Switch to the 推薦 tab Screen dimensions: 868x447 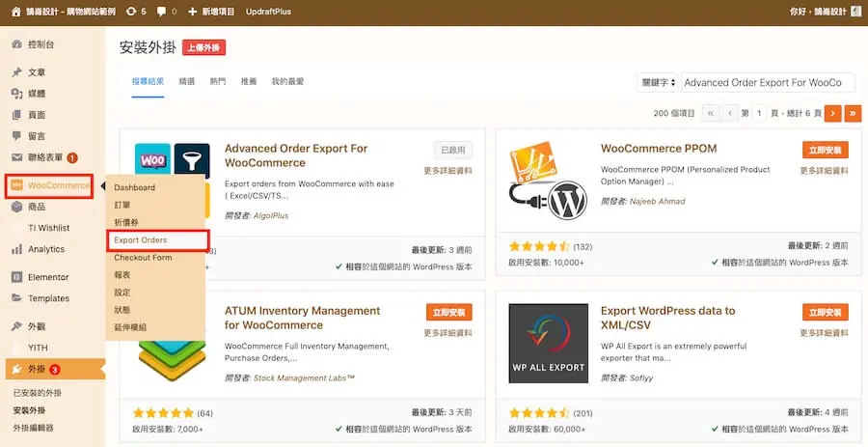(249, 81)
